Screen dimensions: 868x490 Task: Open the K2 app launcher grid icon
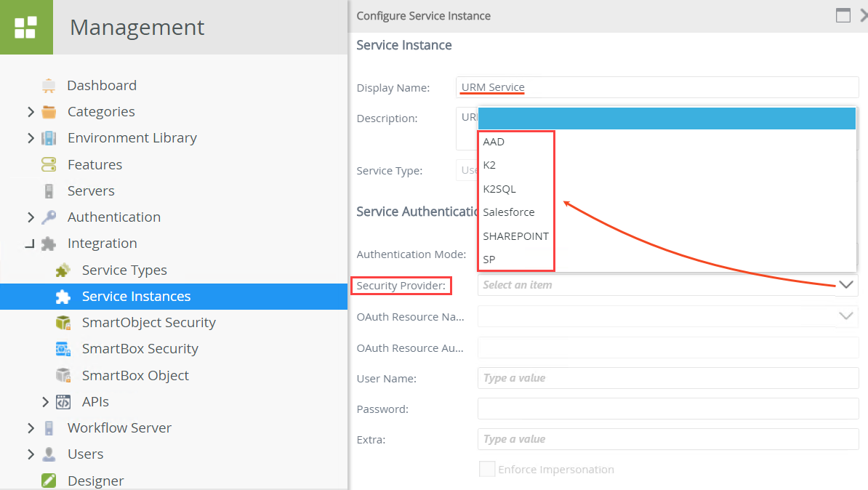(26, 26)
